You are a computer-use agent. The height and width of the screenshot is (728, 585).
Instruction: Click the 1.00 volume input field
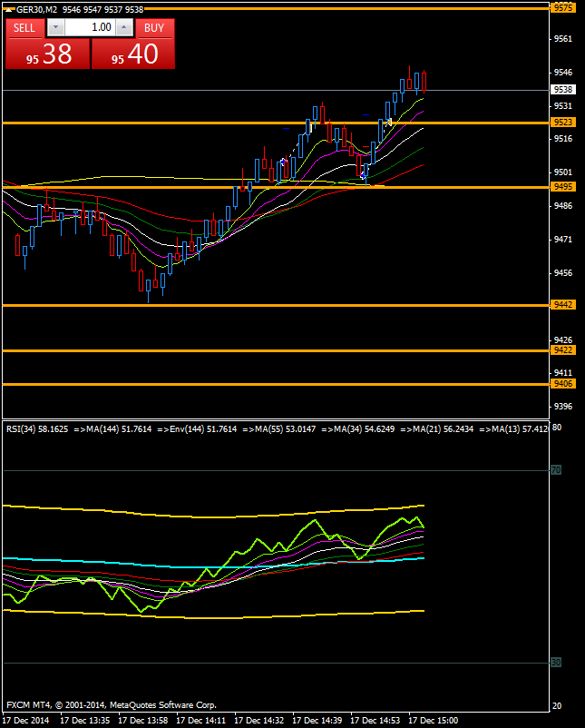91,28
